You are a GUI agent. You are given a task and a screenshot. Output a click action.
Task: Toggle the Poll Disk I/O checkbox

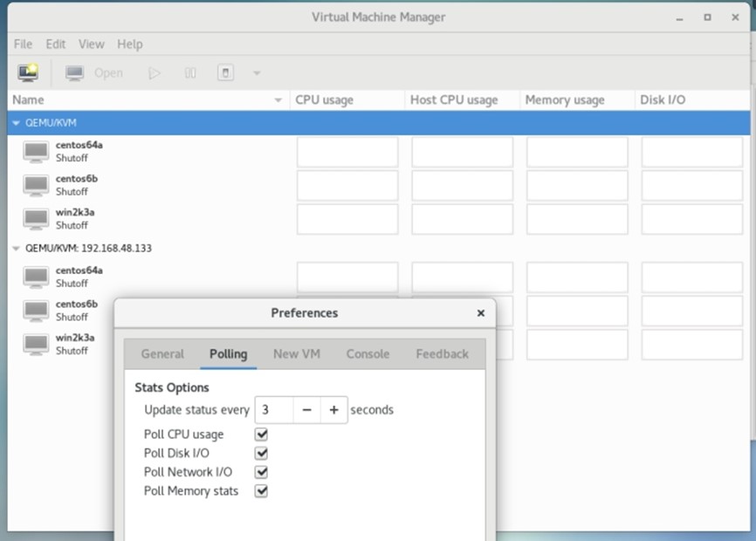[261, 454]
